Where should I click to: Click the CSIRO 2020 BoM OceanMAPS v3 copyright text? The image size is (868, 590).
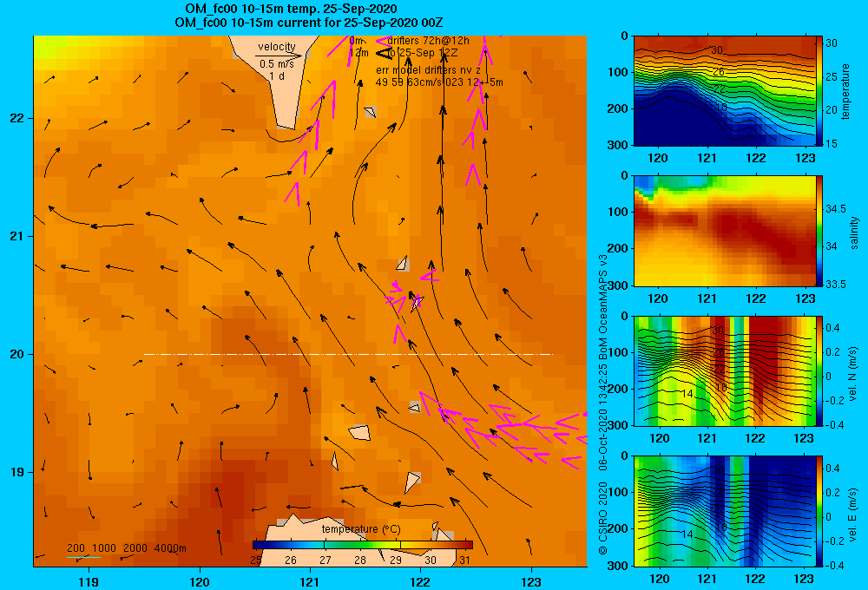[x=603, y=404]
